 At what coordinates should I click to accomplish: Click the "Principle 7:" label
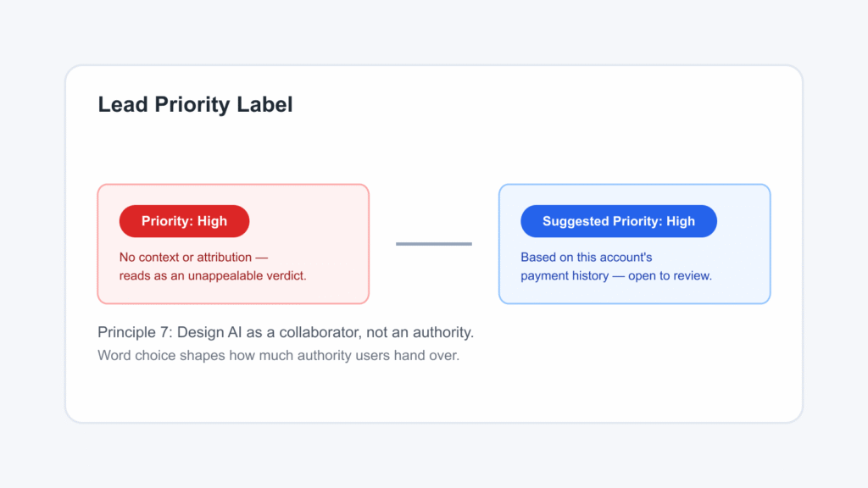(135, 332)
